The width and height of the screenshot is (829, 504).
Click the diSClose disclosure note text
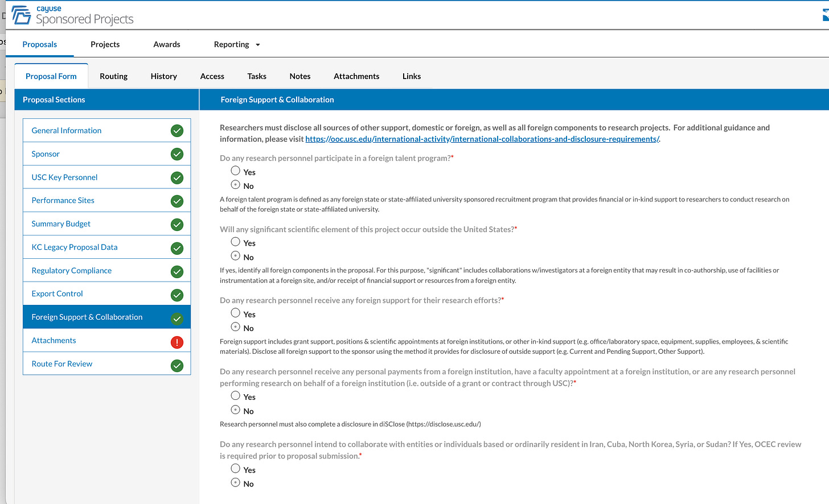tap(350, 424)
